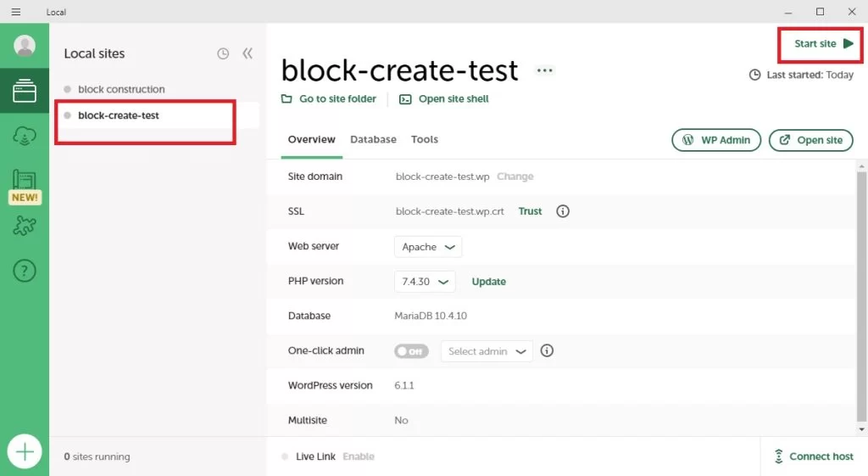
Task: Update the PHP version
Action: 489,282
